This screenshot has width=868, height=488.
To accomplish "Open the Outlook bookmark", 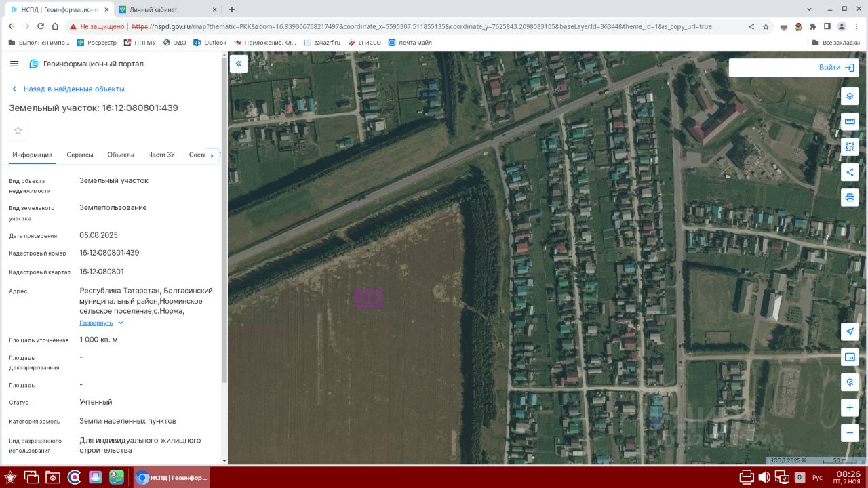I will (x=210, y=43).
